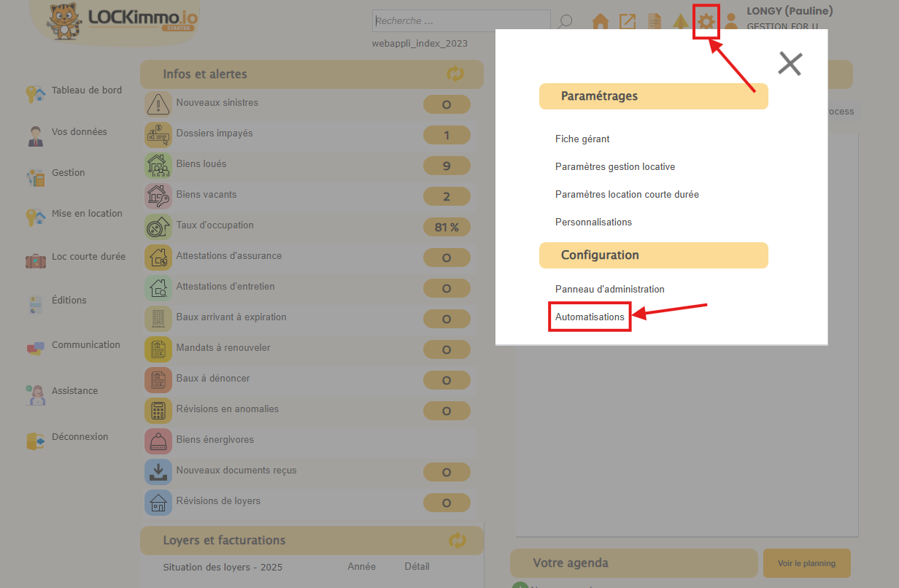This screenshot has width=899, height=588.
Task: Open Automatisations in Configuration section
Action: [590, 317]
